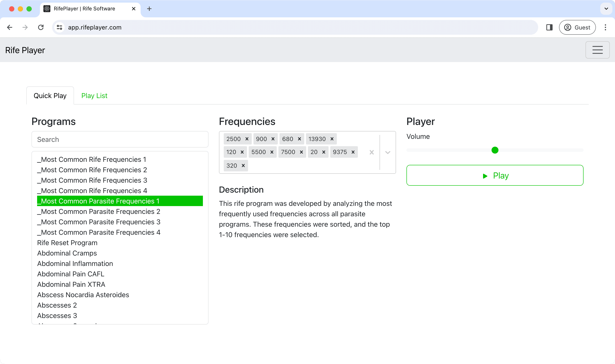This screenshot has width=615, height=364.
Task: Go back in browser history
Action: [10, 27]
